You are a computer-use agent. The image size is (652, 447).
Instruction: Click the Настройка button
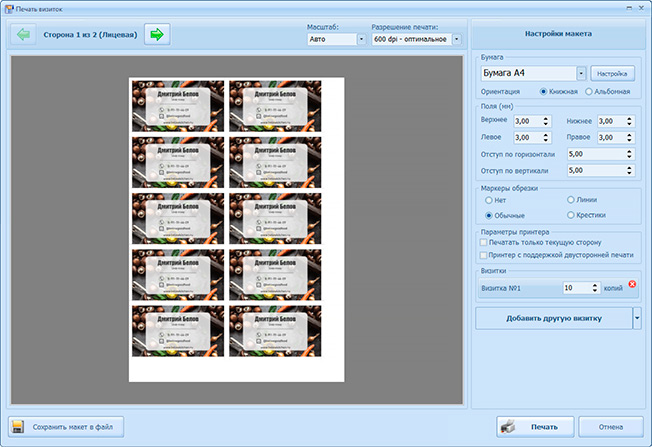pos(612,73)
